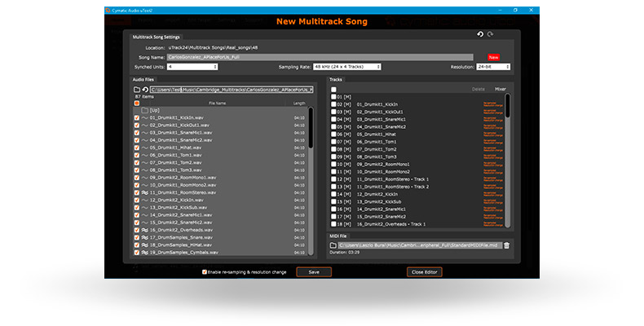Click waveform icon of 09_Drumkit2_RoomMono1.wav

pyautogui.click(x=144, y=178)
